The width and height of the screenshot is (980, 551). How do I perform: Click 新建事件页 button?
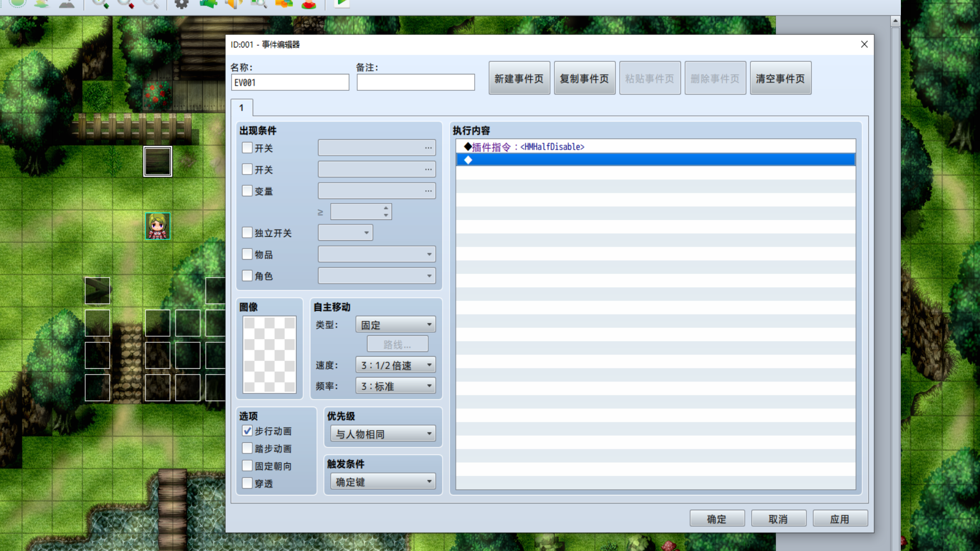[519, 78]
